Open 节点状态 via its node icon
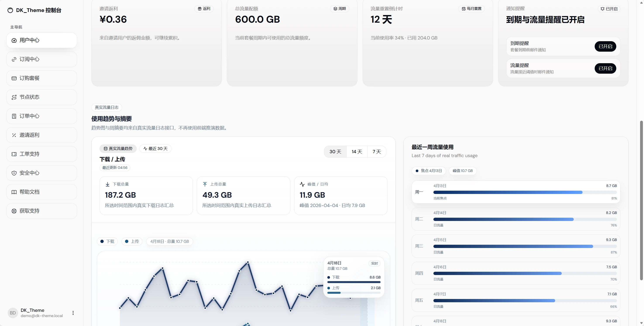Viewport: 644px width, 326px height. [14, 97]
